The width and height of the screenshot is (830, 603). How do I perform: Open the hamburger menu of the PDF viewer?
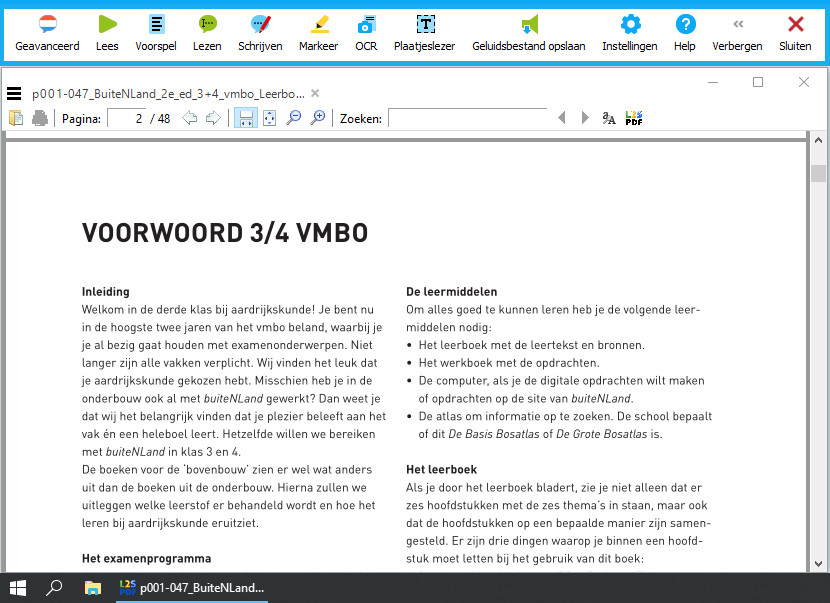tap(14, 94)
